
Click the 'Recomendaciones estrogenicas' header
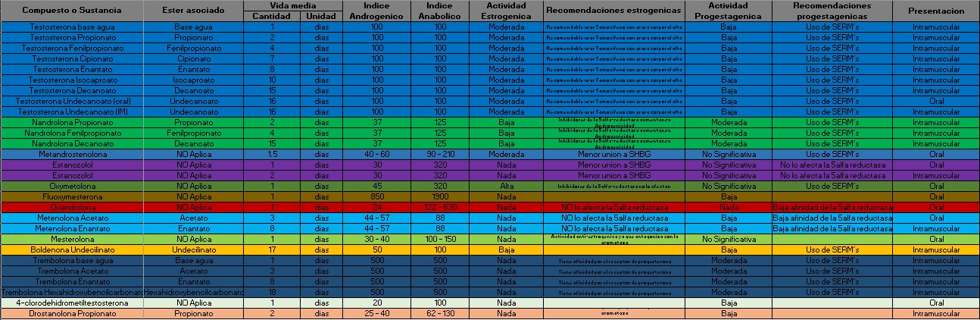point(613,11)
